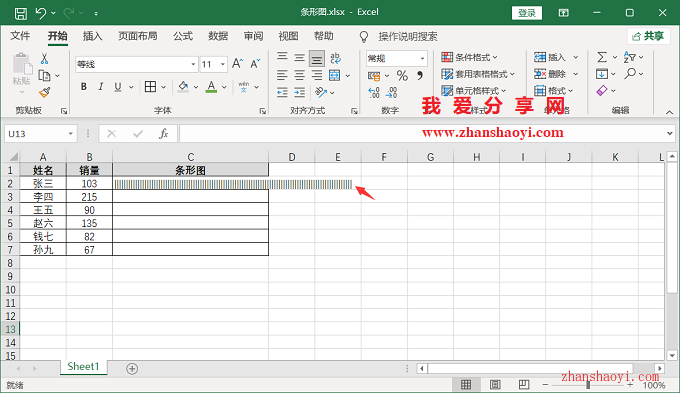Switch to the Formulas tab
This screenshot has height=393, width=680.
coord(183,36)
